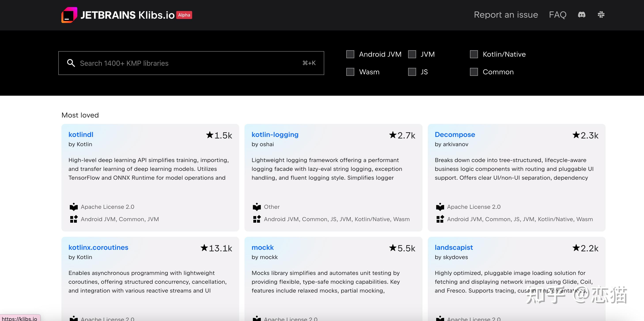Open the kotlinx.coroutines library link
The image size is (644, 321).
[98, 247]
